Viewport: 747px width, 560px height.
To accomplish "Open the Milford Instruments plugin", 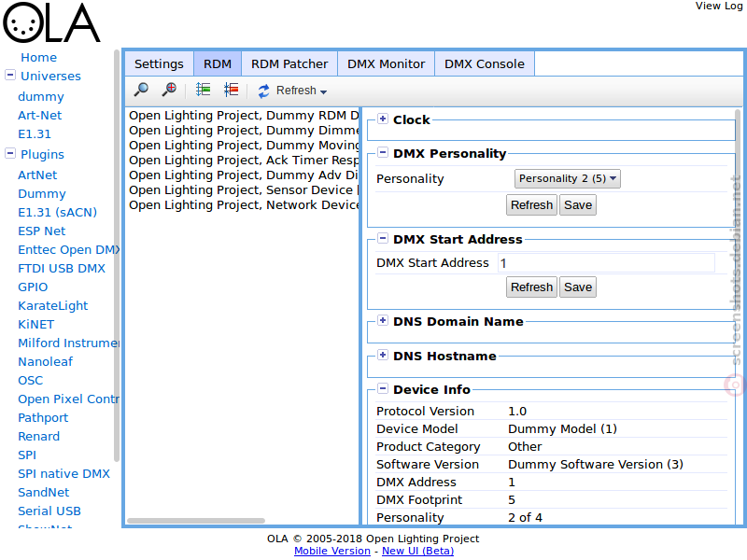I will [x=68, y=343].
